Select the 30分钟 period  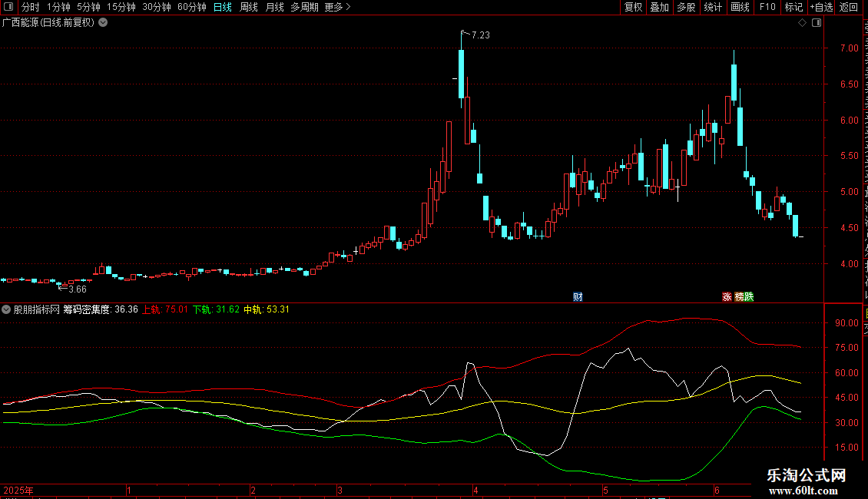pos(156,7)
